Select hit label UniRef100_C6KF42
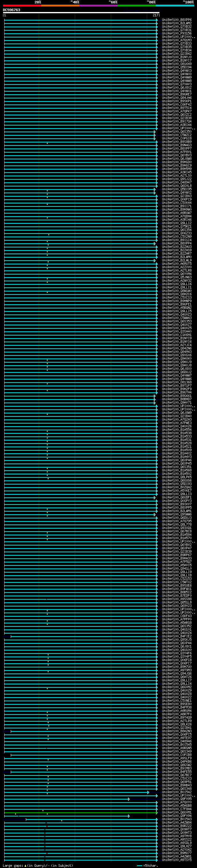This screenshot has width=197, height=868. (x=176, y=104)
